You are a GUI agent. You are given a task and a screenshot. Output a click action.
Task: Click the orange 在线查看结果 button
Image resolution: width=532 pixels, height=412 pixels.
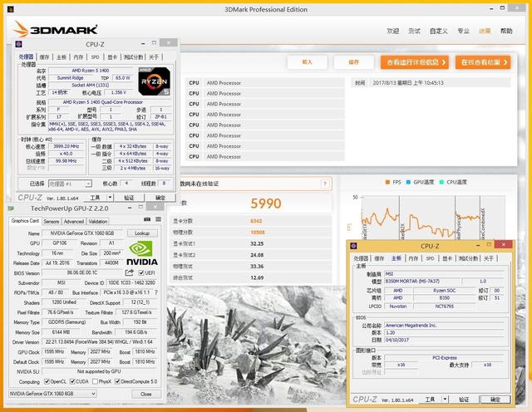click(x=481, y=62)
